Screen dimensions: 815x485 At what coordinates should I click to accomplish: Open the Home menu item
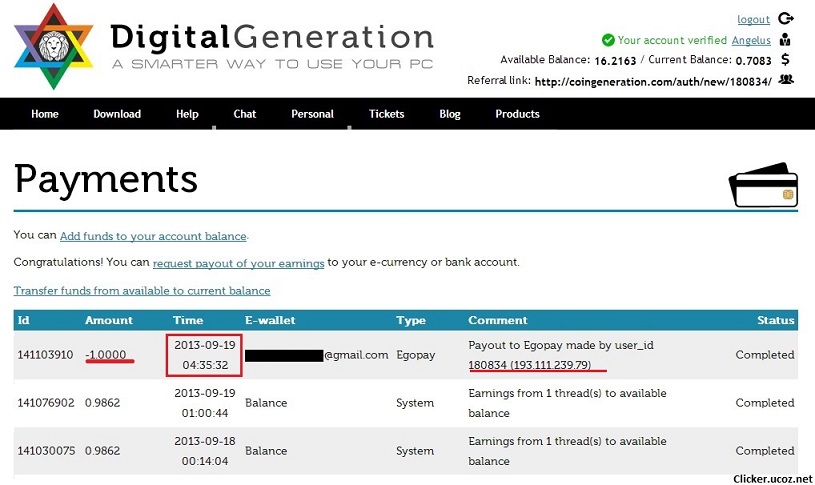(x=45, y=114)
